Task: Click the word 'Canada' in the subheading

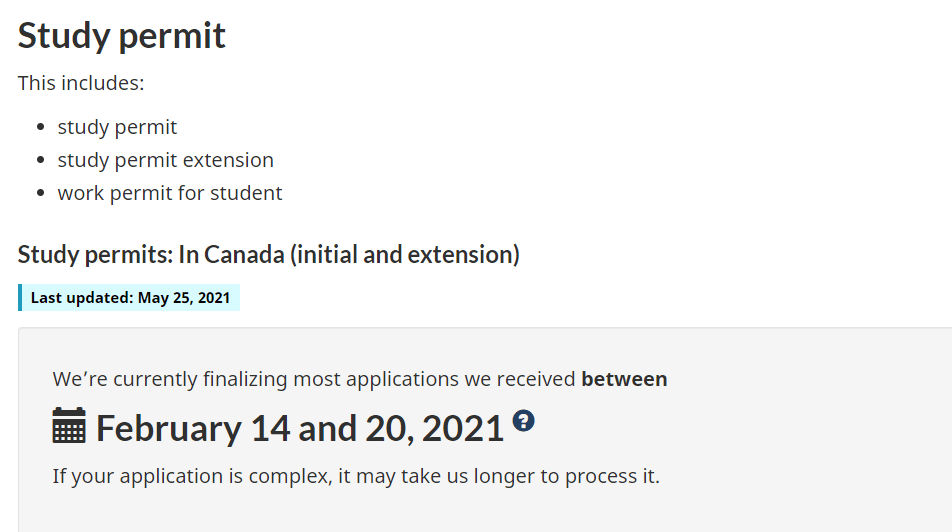Action: pos(244,255)
